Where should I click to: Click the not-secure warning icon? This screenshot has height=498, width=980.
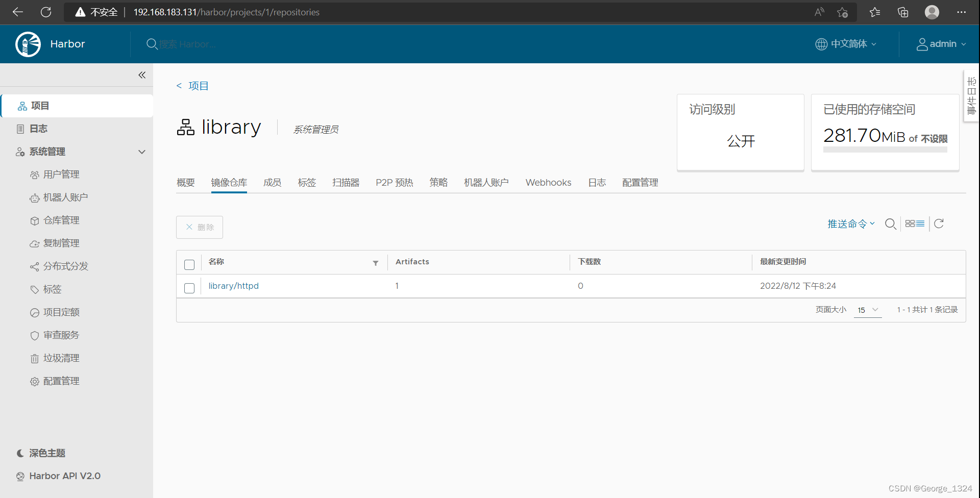point(80,12)
